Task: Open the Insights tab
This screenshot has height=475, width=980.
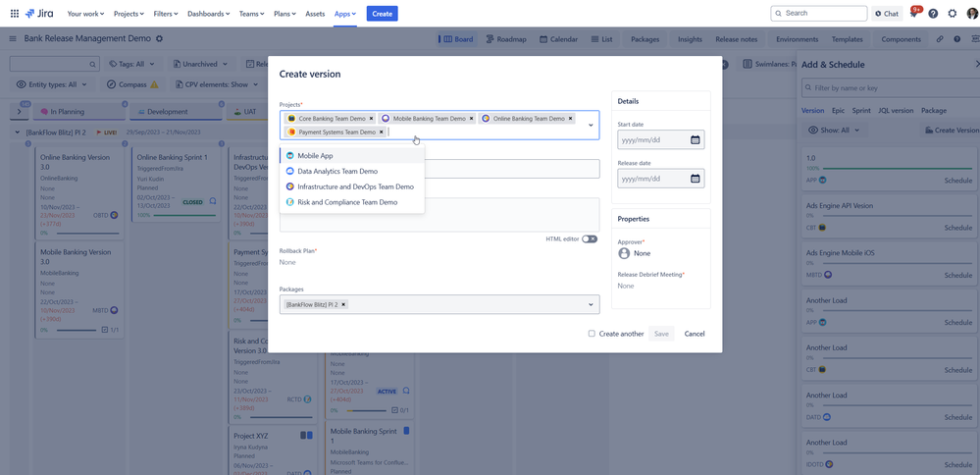Action: [690, 38]
